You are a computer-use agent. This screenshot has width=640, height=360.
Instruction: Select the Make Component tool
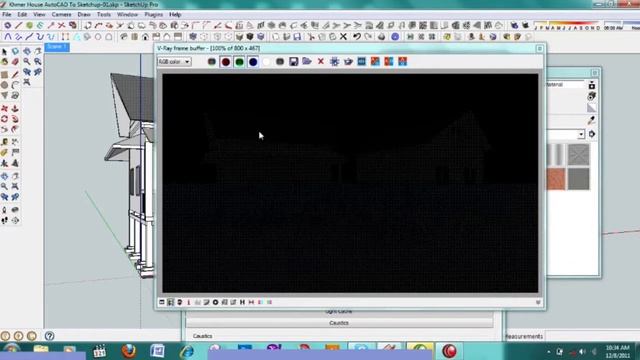pos(15,52)
